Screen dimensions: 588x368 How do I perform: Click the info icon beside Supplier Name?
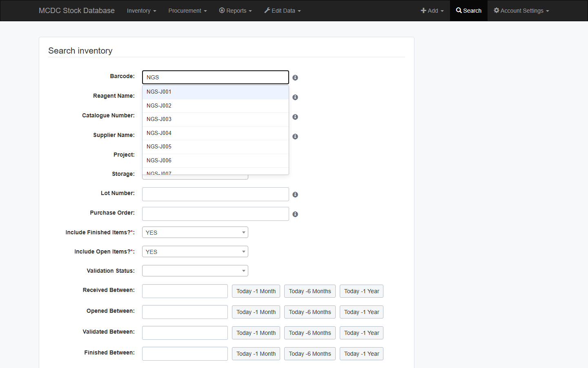point(295,137)
